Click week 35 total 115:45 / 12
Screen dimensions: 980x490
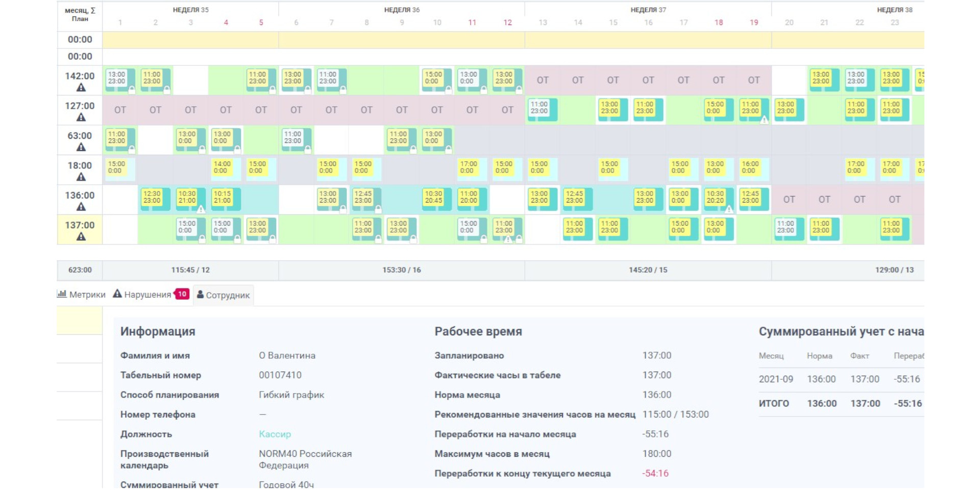coord(190,270)
